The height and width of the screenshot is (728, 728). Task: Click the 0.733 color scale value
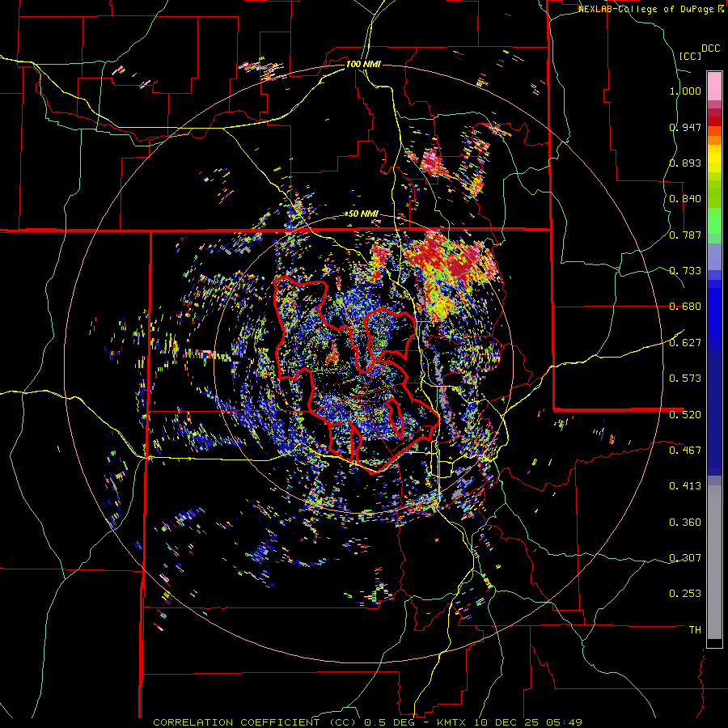click(x=685, y=271)
